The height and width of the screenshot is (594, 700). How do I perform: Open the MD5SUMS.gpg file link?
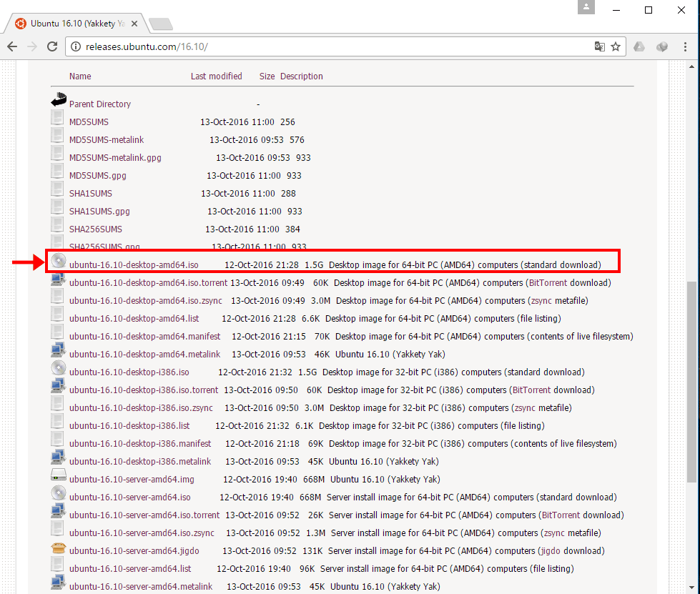98,175
